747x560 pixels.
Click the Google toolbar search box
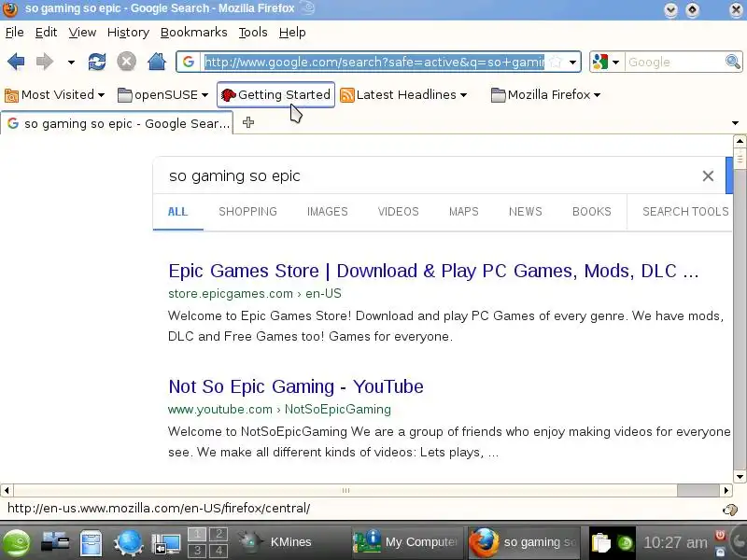[x=675, y=62]
